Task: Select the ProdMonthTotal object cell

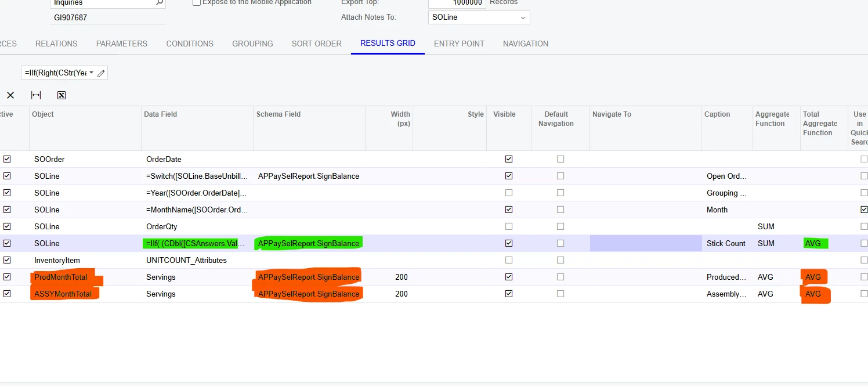Action: 85,277
